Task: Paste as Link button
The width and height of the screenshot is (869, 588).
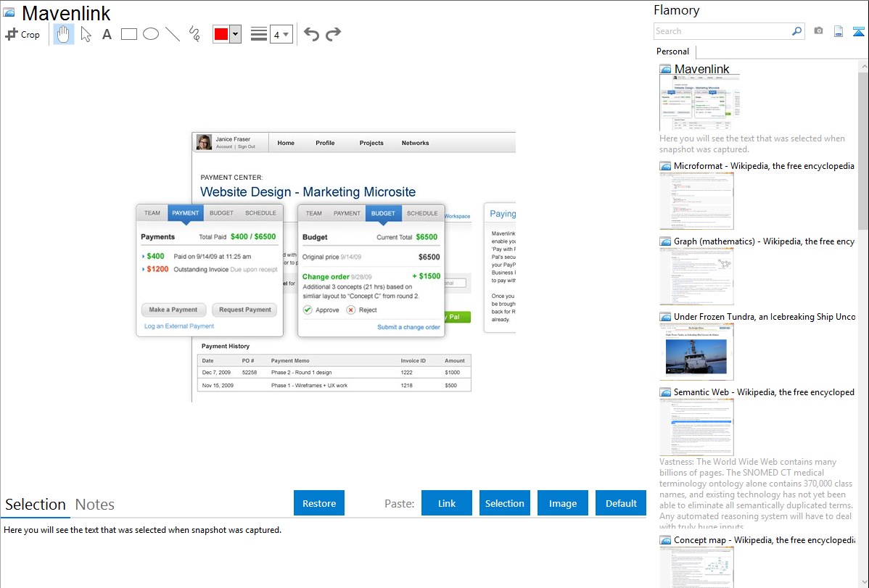Action: (447, 503)
